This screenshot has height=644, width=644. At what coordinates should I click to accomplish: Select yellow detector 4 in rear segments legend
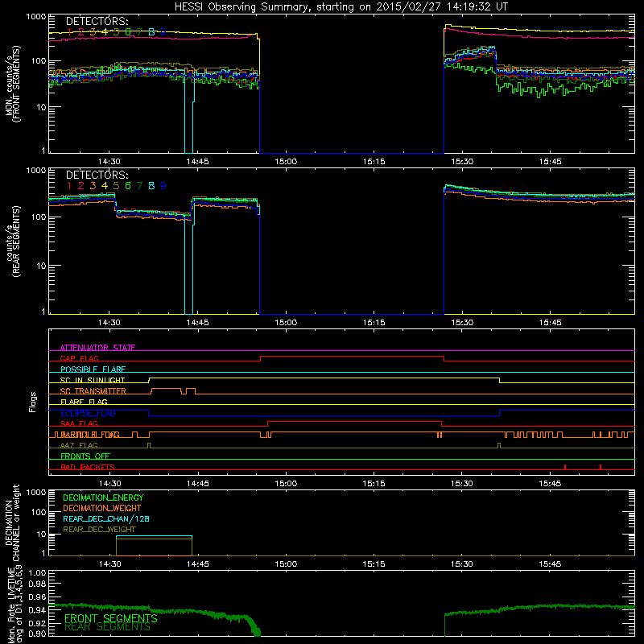(105, 186)
